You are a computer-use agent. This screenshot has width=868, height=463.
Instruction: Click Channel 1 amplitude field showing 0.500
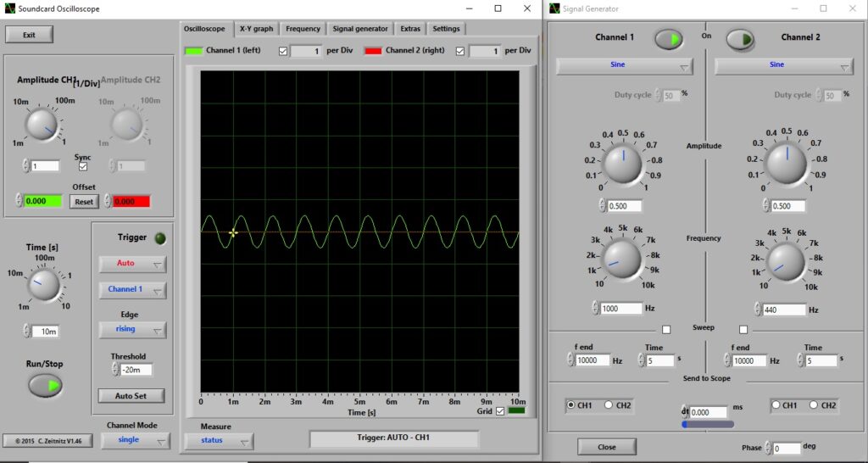(x=625, y=206)
